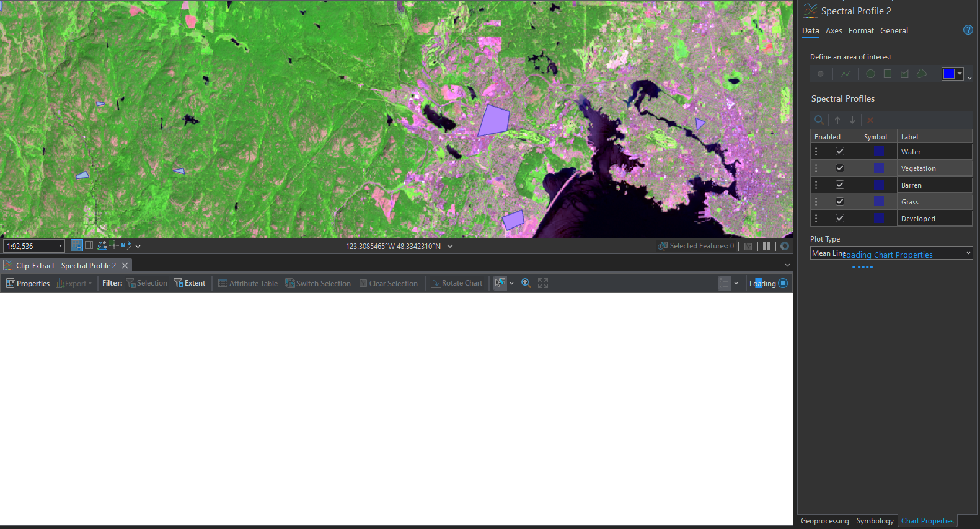Screen dimensions: 980x529
Task: Switch to the Axes tab
Action: [834, 30]
